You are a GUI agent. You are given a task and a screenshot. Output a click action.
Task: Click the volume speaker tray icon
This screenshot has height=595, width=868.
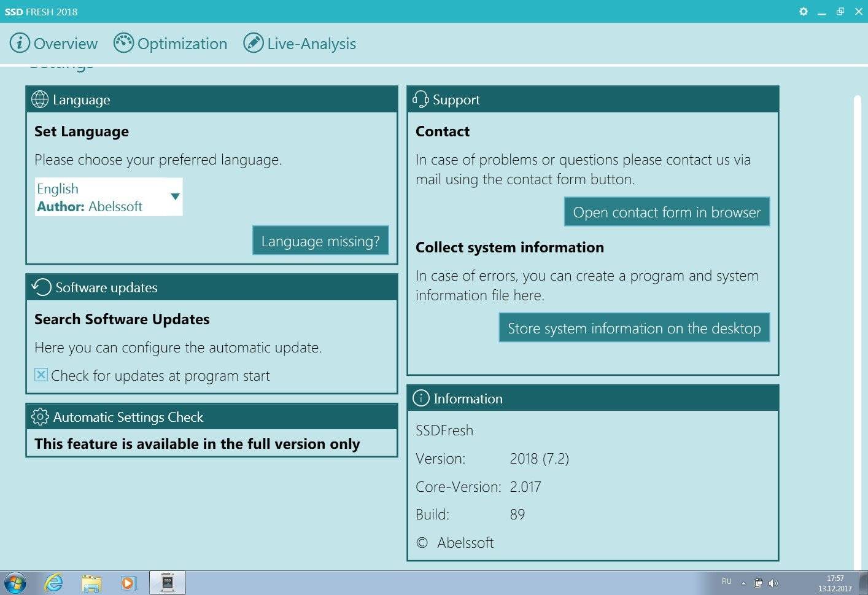pos(773,583)
